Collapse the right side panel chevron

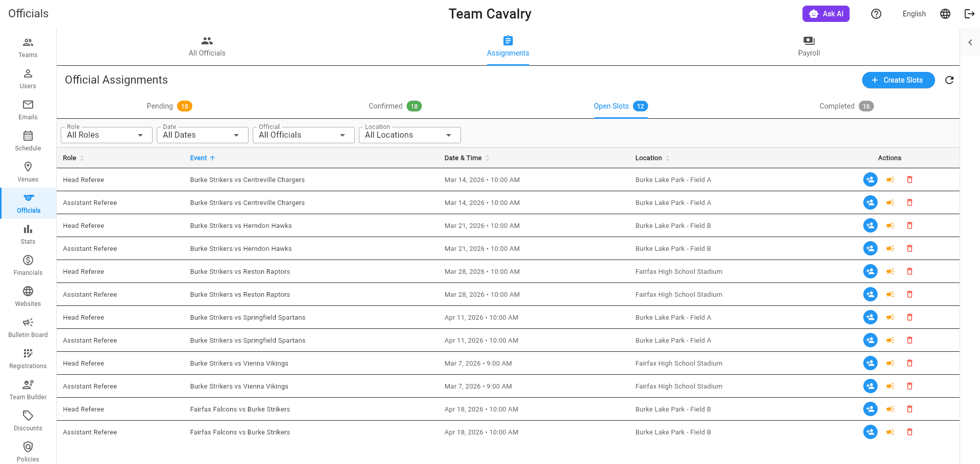[970, 42]
